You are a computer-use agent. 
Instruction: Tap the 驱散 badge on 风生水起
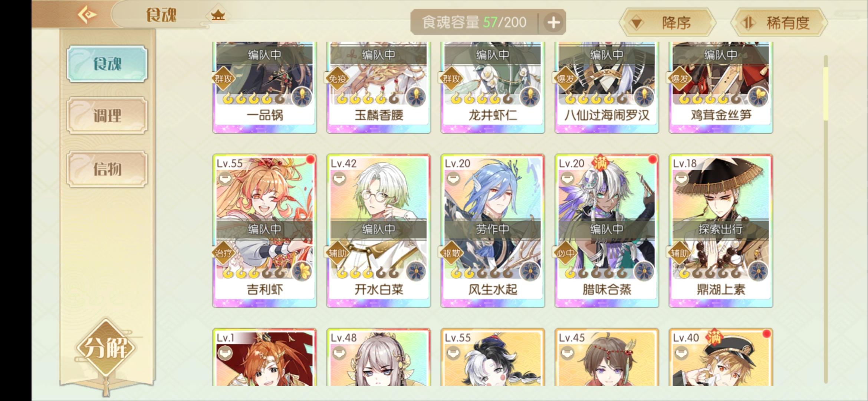[451, 253]
